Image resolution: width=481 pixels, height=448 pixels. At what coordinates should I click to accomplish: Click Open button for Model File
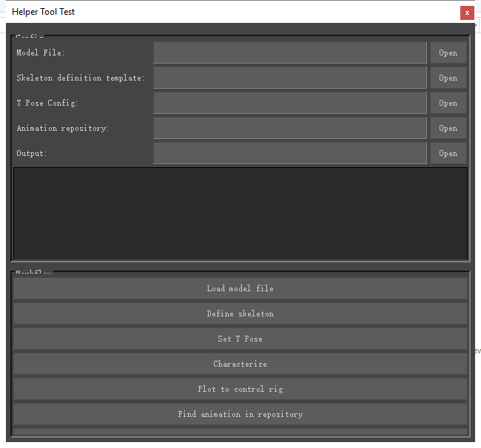click(x=448, y=53)
